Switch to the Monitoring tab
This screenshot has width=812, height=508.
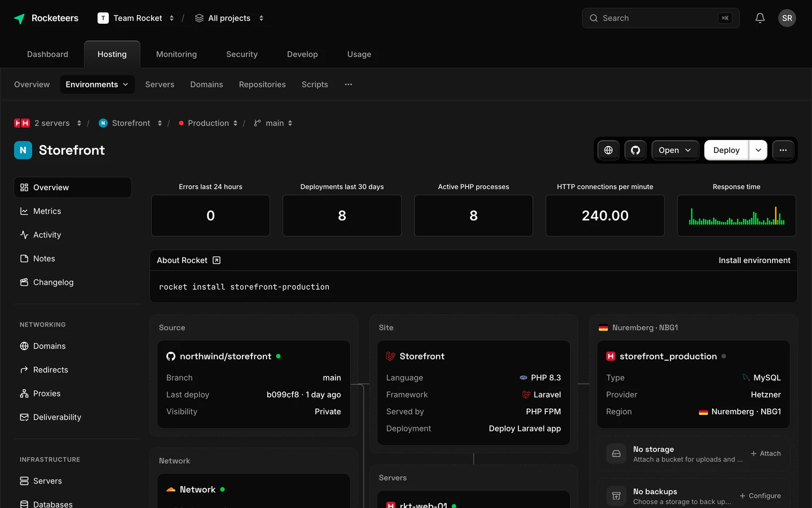(x=176, y=54)
